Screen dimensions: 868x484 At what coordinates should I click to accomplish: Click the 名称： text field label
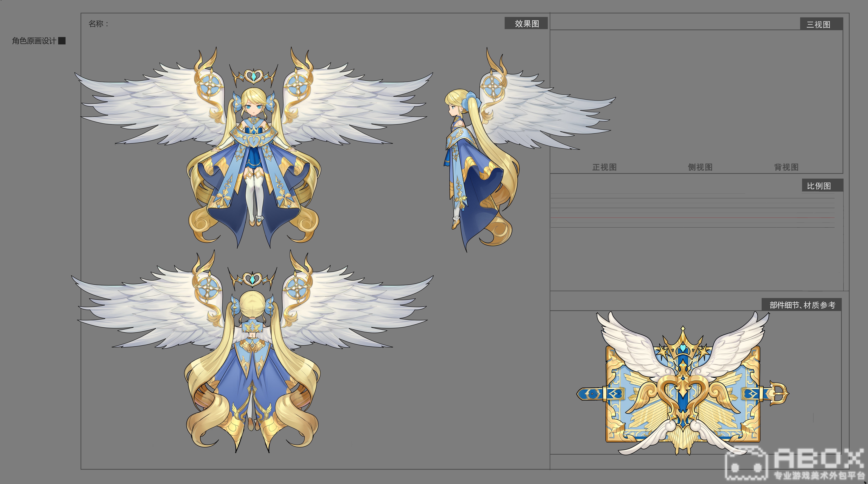[x=98, y=24]
